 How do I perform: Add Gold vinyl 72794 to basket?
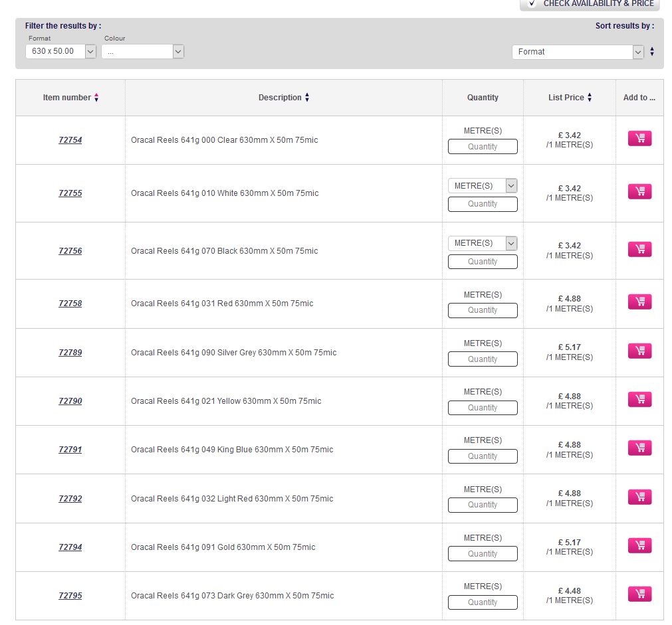tap(639, 545)
